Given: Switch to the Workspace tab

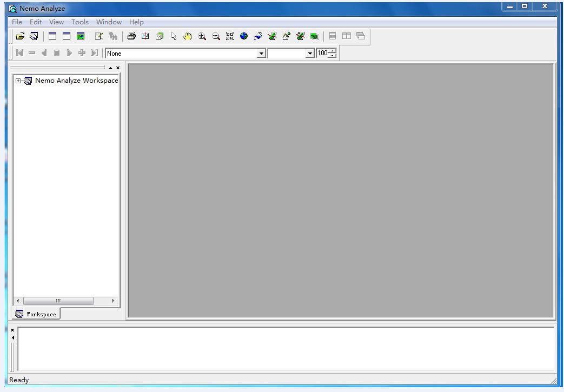Looking at the screenshot, I should tap(36, 314).
